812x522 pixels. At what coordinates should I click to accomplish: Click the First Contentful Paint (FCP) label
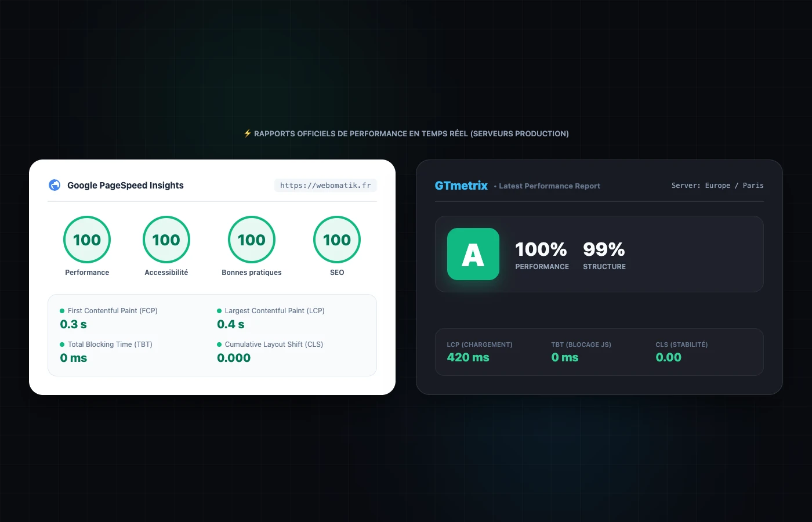click(113, 311)
